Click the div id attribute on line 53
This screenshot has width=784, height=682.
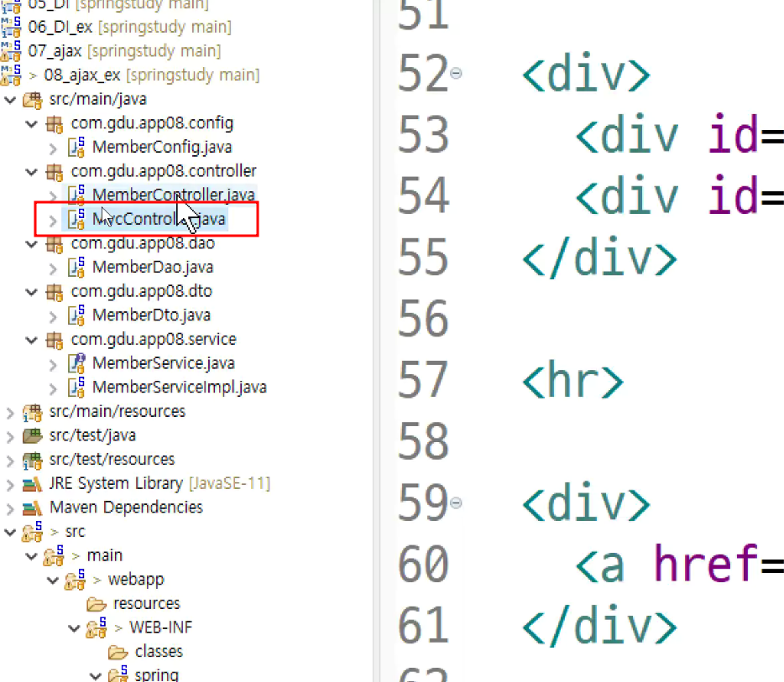[x=734, y=134]
